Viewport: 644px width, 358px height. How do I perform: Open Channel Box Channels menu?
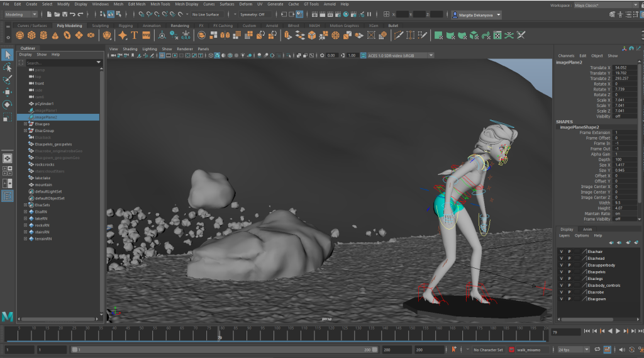[x=566, y=55]
